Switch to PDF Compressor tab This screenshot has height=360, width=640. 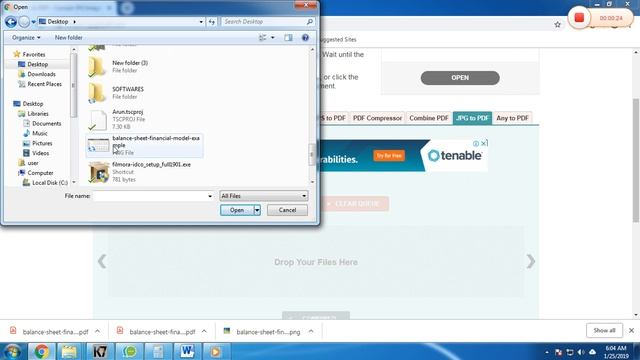tap(377, 118)
